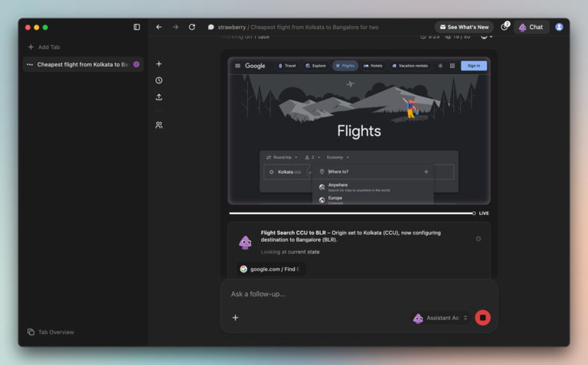Open the notifications clock icon with badge

(x=505, y=27)
